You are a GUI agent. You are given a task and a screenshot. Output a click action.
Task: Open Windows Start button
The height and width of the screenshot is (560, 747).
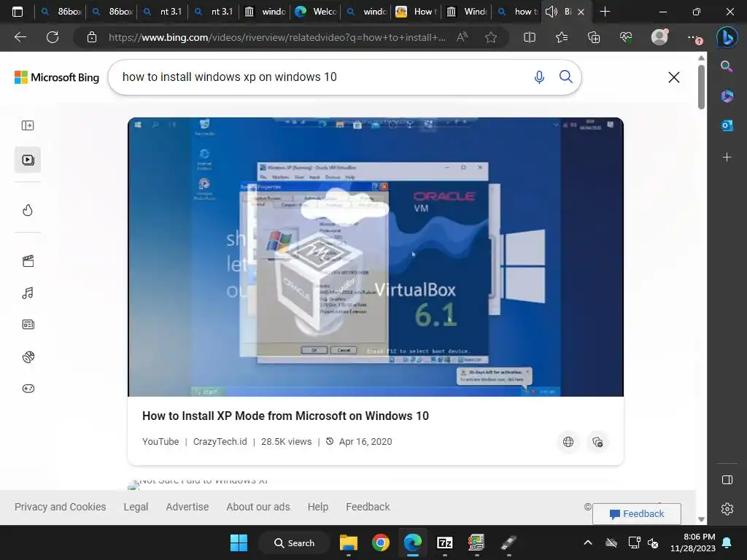pos(239,542)
